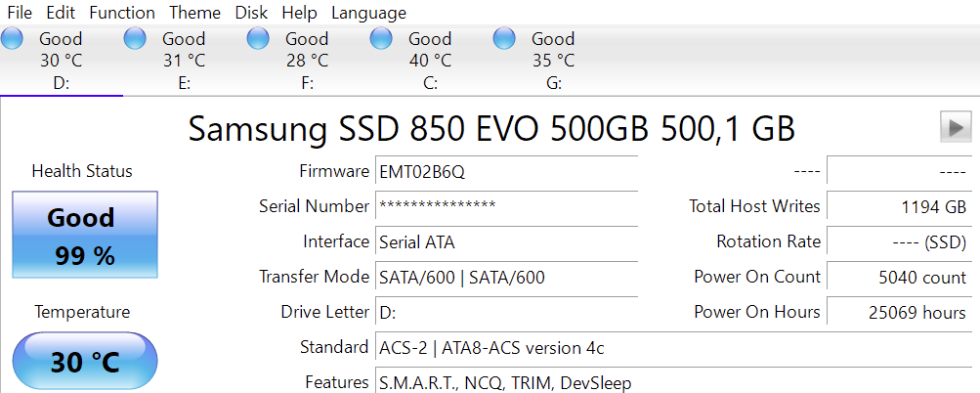
Task: Click the Good 99 % health status button
Action: (84, 236)
